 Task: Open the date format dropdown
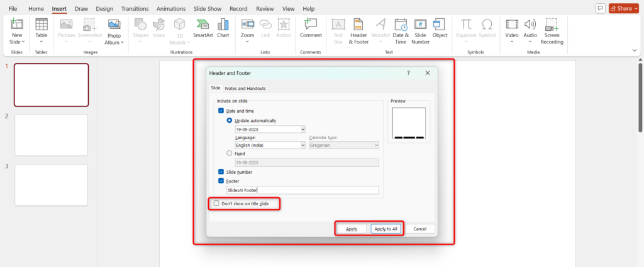tap(303, 129)
